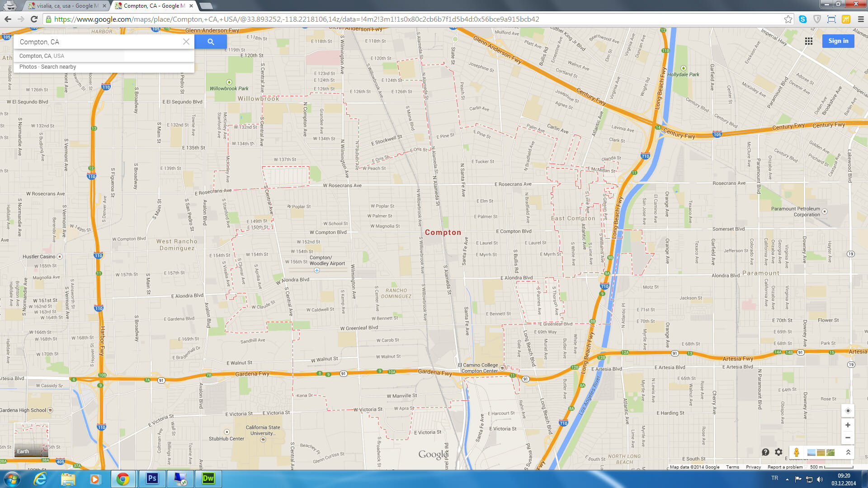
Task: Click Search nearby link
Action: [x=58, y=67]
